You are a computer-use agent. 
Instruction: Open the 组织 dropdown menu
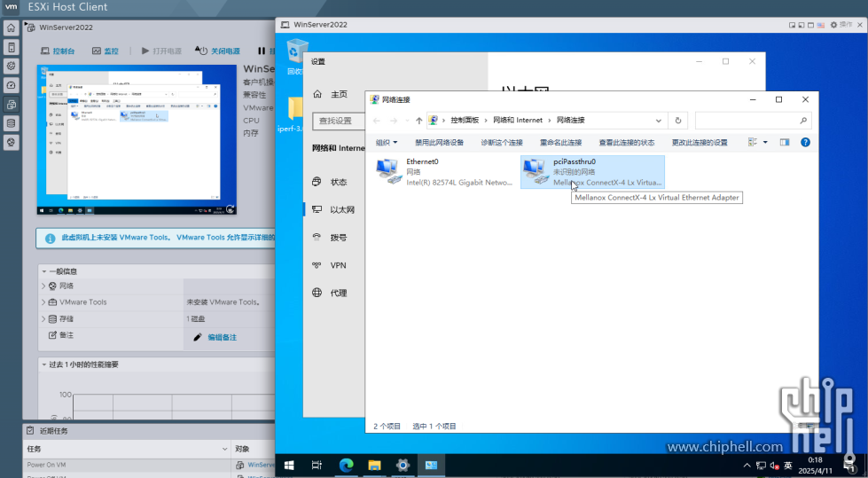click(x=387, y=143)
